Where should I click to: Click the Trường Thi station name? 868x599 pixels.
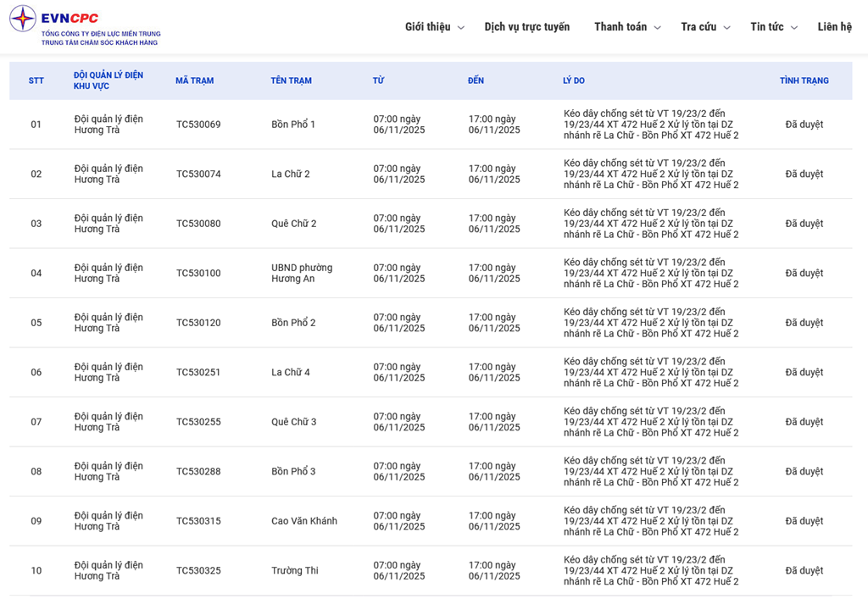[294, 571]
